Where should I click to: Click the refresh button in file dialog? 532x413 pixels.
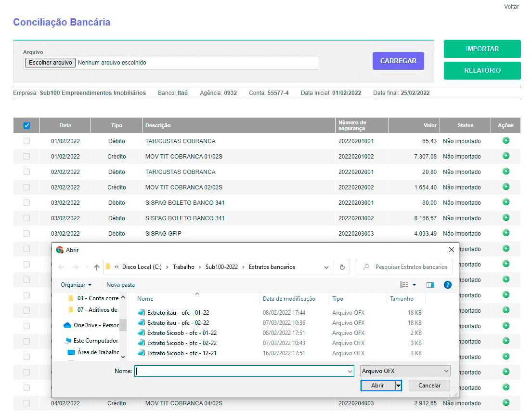pos(342,267)
